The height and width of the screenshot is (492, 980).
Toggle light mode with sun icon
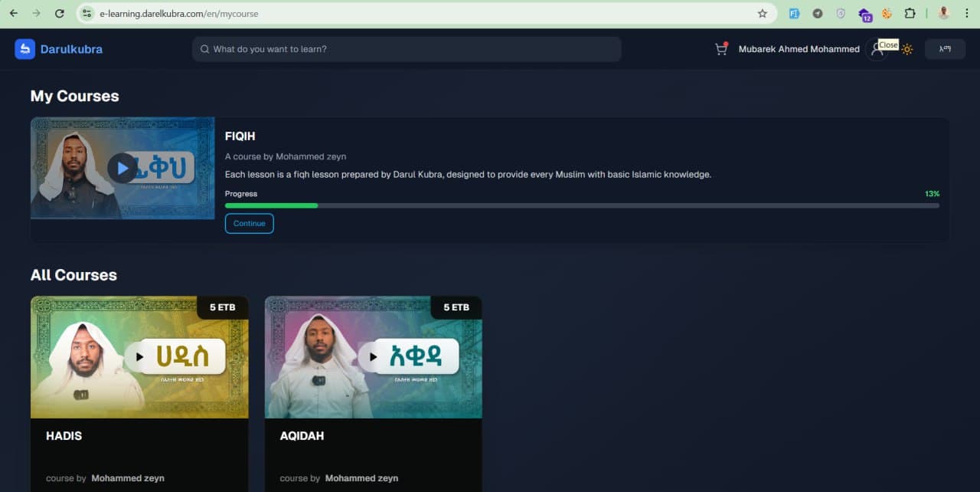[907, 50]
